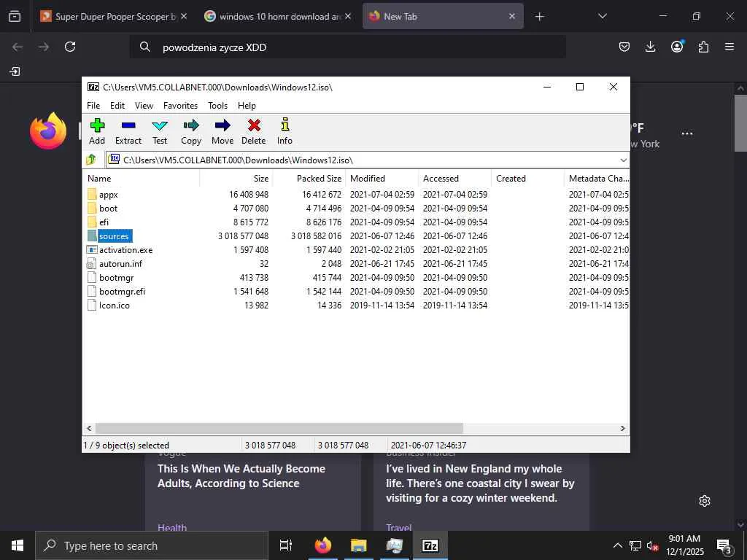Screen dimensions: 747x560
Task: Close the New Tab tab
Action: point(512,16)
